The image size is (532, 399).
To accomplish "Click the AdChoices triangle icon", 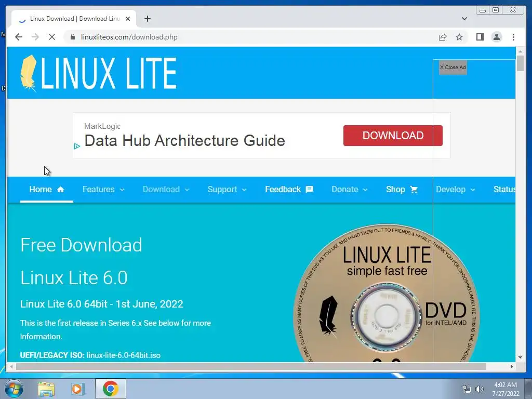I will point(77,146).
